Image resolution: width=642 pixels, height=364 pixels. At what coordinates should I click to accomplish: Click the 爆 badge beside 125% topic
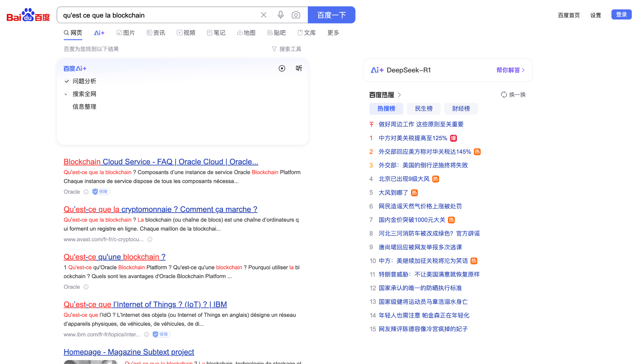click(x=453, y=138)
